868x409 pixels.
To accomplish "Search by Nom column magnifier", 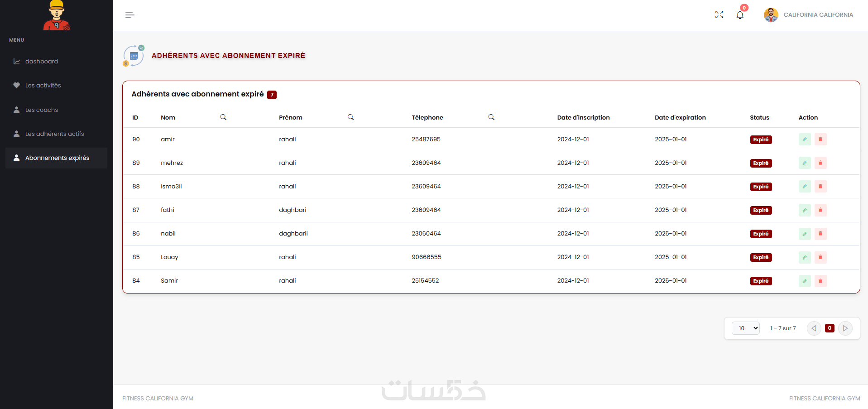I will tap(223, 117).
